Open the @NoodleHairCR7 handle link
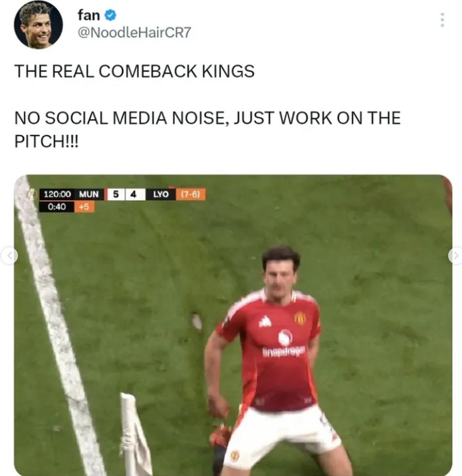Viewport: 462px width, 476px height. (134, 33)
